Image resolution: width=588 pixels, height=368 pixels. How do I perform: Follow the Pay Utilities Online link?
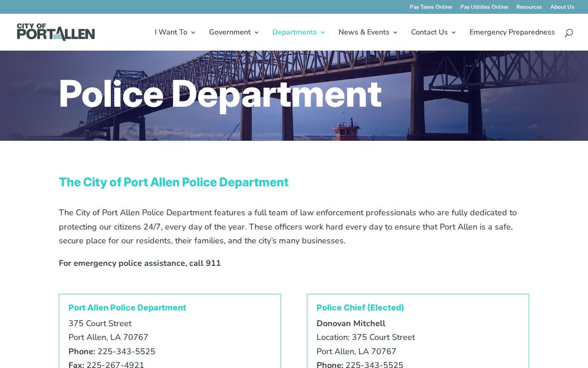tap(484, 7)
